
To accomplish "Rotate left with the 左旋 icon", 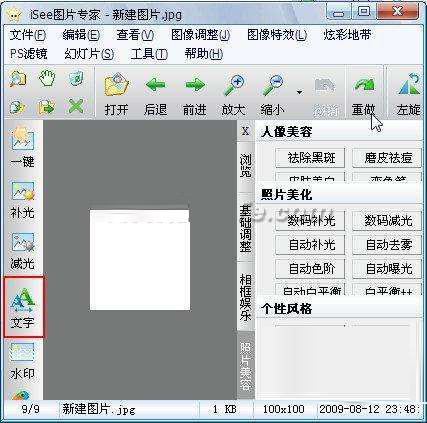I will 409,85.
